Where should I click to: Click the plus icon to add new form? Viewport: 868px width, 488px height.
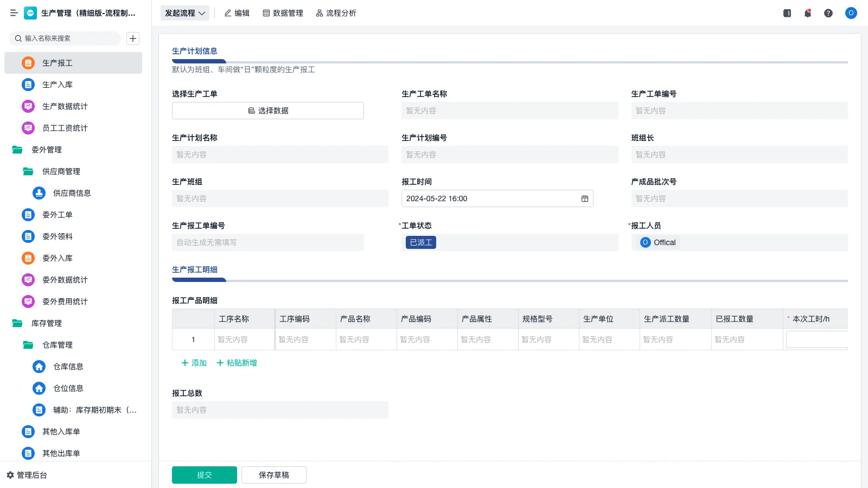[132, 38]
